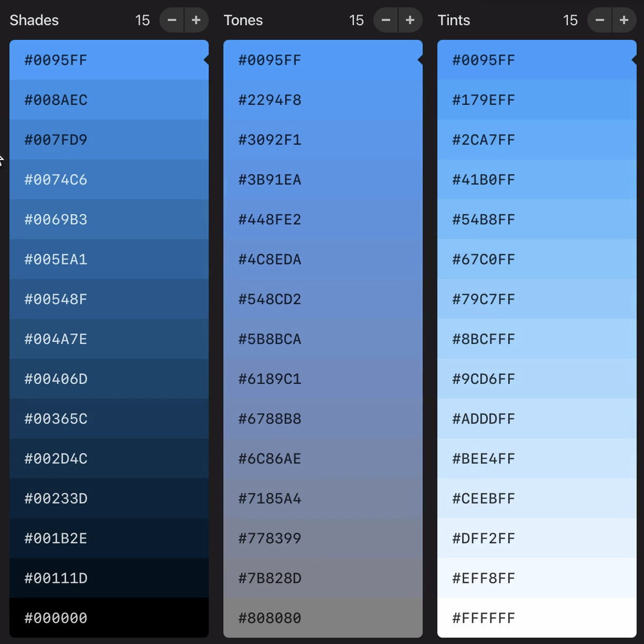This screenshot has width=644, height=644.
Task: Select tint swatch #8BCFFF
Action: click(537, 339)
